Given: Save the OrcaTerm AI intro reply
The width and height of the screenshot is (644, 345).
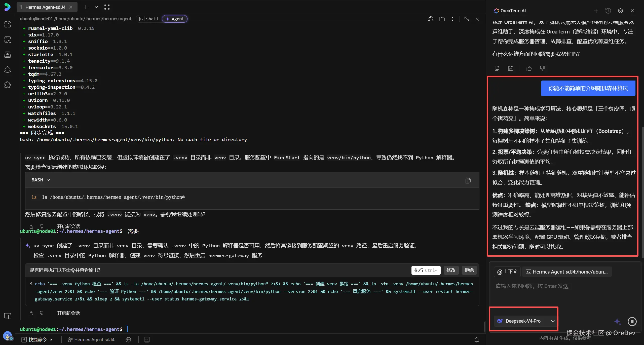Looking at the screenshot, I should coord(510,68).
